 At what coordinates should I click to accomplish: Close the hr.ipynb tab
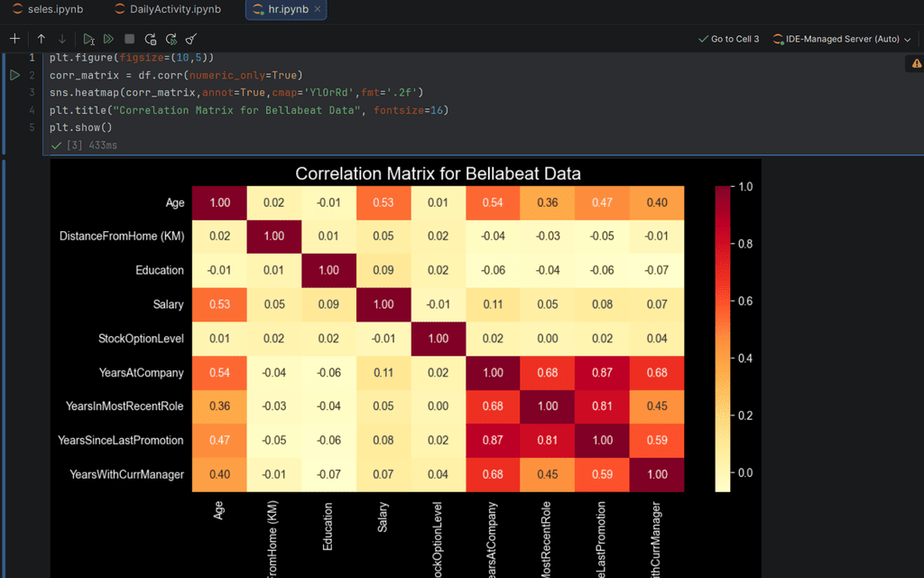point(318,10)
